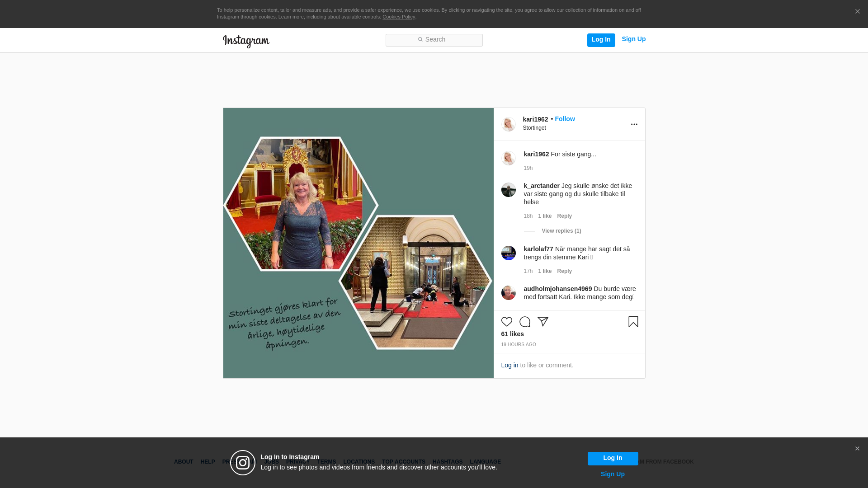Open audholmjohansen4969 profile avatar

508,292
